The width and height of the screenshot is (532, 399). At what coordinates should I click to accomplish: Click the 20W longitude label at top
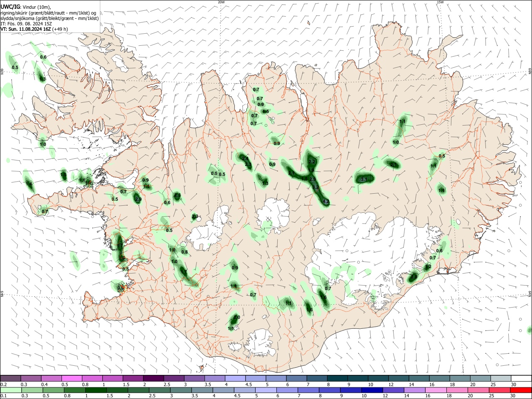coord(221,2)
